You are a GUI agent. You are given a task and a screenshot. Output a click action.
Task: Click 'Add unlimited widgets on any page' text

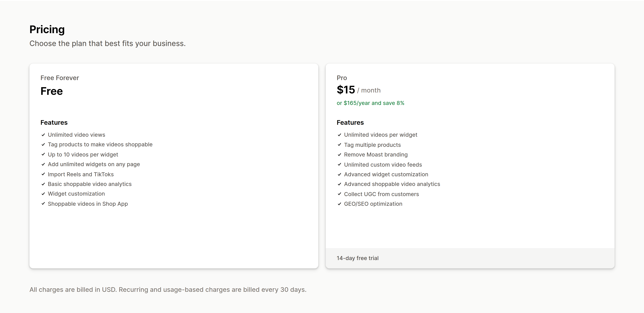(x=94, y=164)
